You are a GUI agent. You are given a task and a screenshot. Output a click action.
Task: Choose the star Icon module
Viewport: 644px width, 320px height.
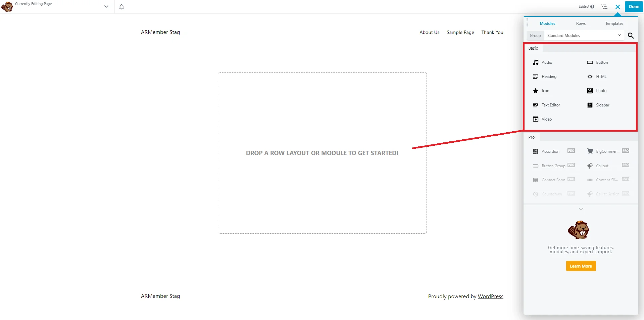click(536, 91)
